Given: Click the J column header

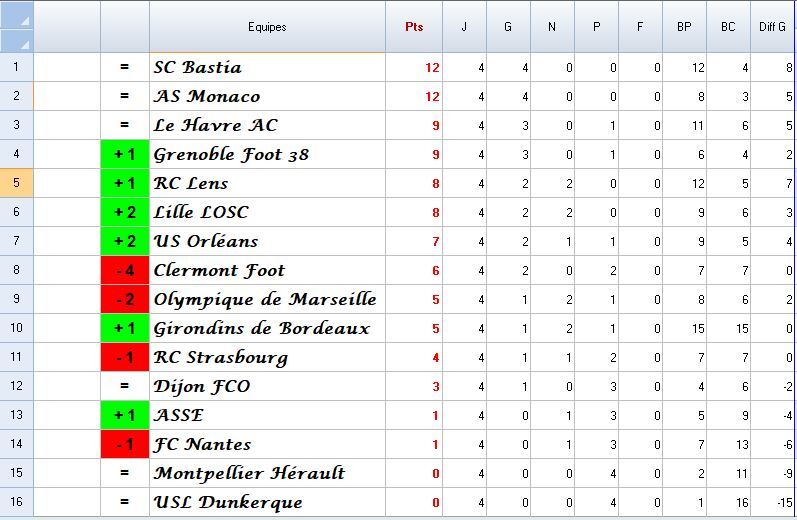Looking at the screenshot, I should click(464, 27).
